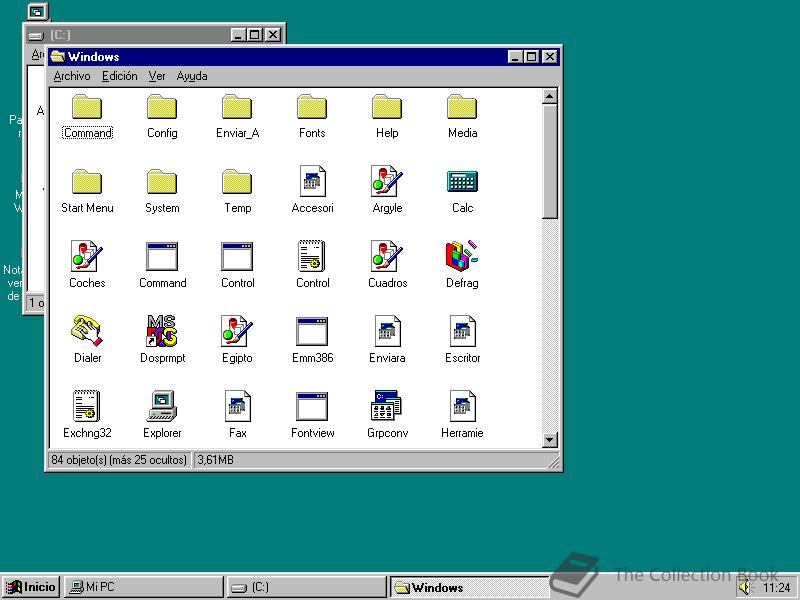This screenshot has width=800, height=600.
Task: Click the '84 objeto(s)' status bar text
Action: pos(119,460)
